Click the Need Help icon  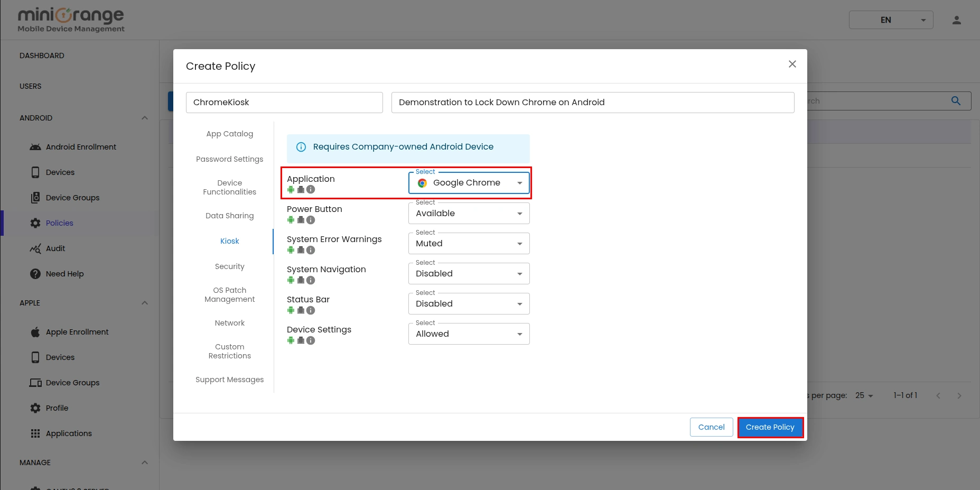[35, 274]
